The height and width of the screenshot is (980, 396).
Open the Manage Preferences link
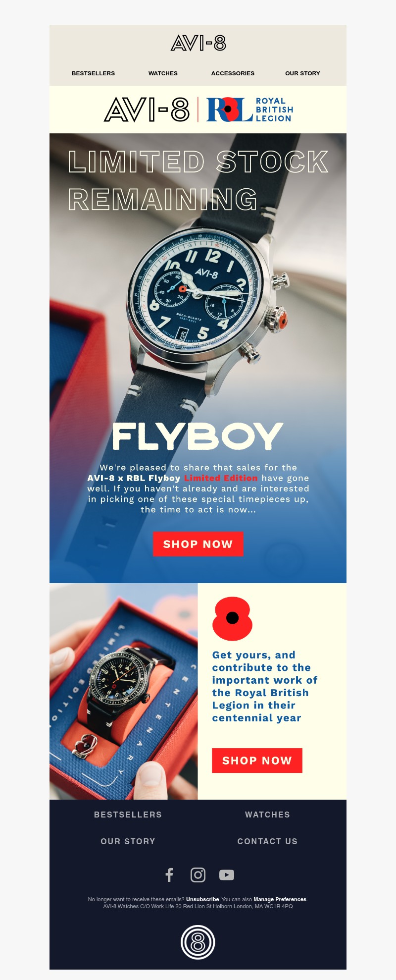(280, 899)
